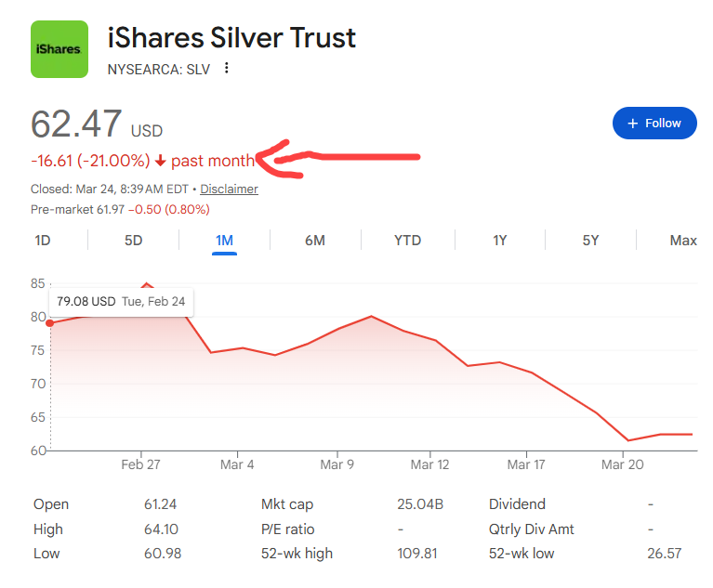Image resolution: width=713 pixels, height=588 pixels.
Task: Click the chart's red data point marker
Action: [50, 322]
